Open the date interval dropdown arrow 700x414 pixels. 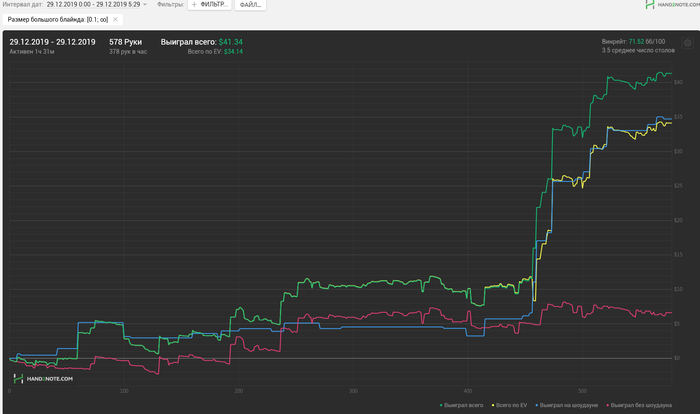pyautogui.click(x=145, y=4)
